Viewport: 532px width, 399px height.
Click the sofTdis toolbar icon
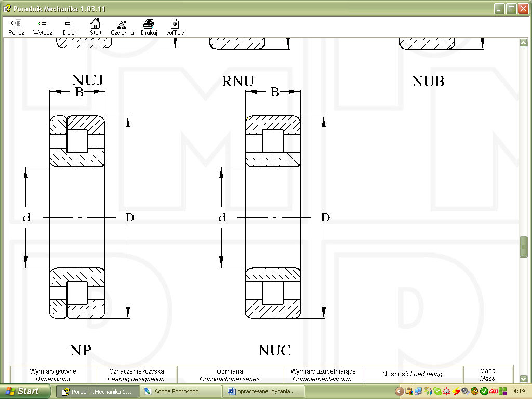pos(175,27)
